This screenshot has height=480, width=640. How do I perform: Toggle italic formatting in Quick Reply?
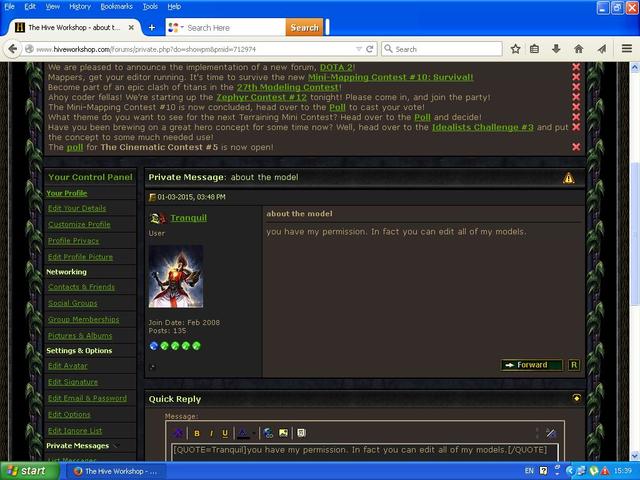[211, 433]
